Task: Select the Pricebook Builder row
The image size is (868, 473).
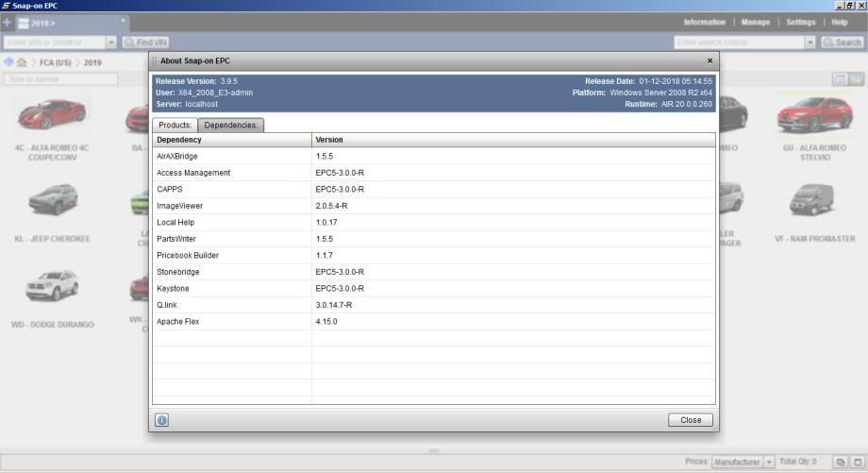Action: click(x=434, y=255)
